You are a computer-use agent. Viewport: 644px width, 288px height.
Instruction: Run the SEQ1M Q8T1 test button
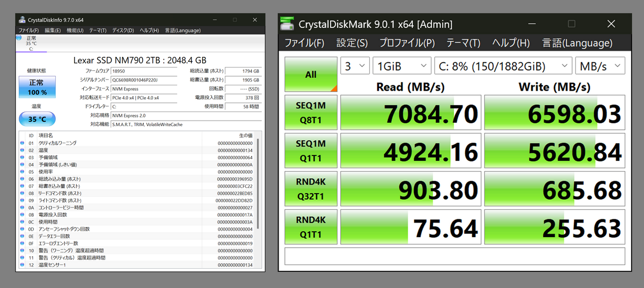point(311,113)
